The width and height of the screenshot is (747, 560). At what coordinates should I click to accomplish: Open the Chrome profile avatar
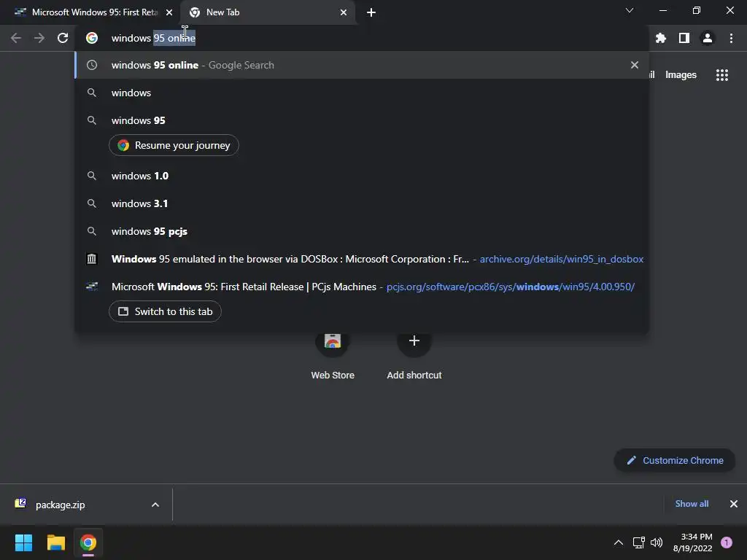(708, 38)
